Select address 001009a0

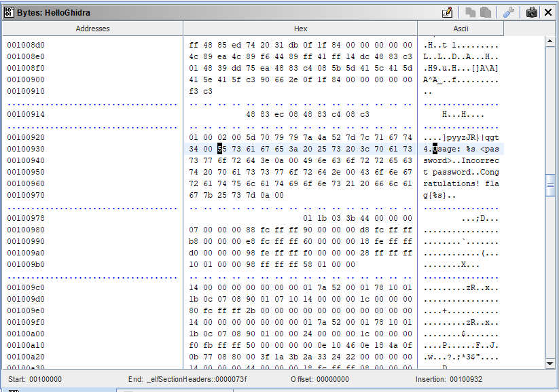coord(26,253)
